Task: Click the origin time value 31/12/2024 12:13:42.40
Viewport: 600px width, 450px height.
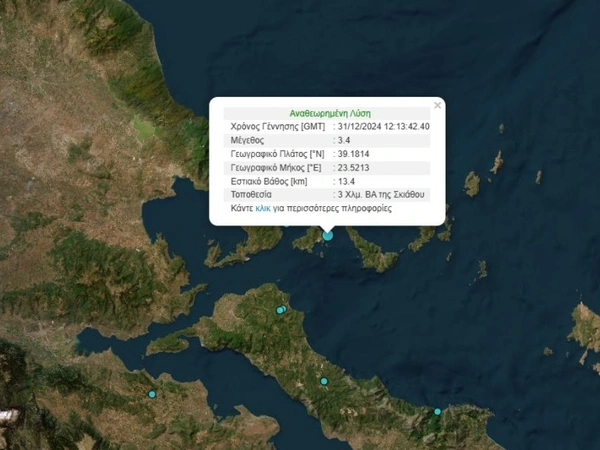Action: tap(384, 127)
